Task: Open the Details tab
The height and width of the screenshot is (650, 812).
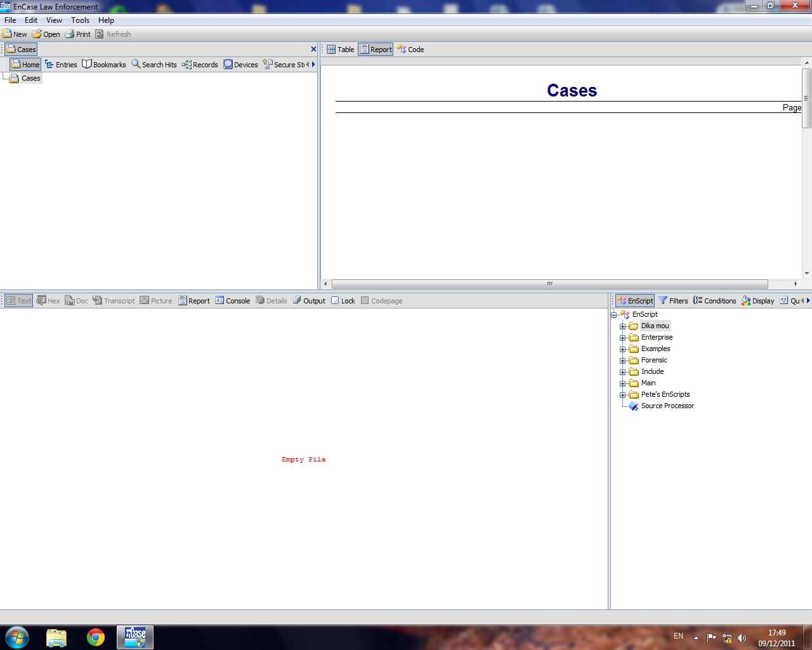Action: coord(271,301)
